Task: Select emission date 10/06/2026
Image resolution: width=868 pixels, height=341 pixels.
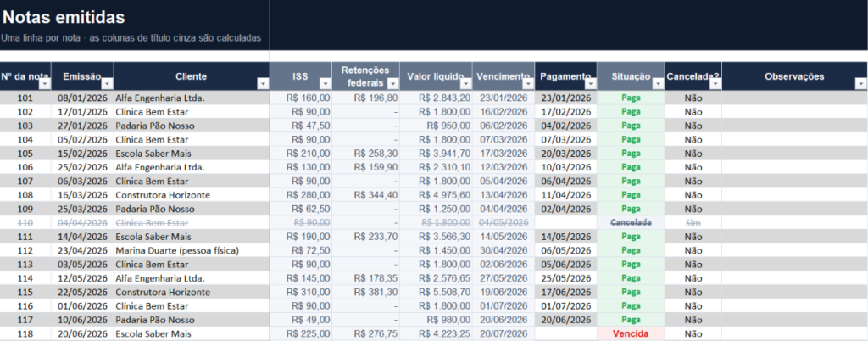Action: (x=82, y=320)
